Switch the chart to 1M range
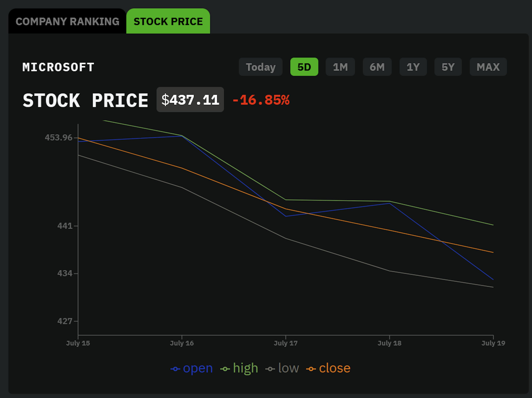The image size is (532, 398). pos(340,67)
